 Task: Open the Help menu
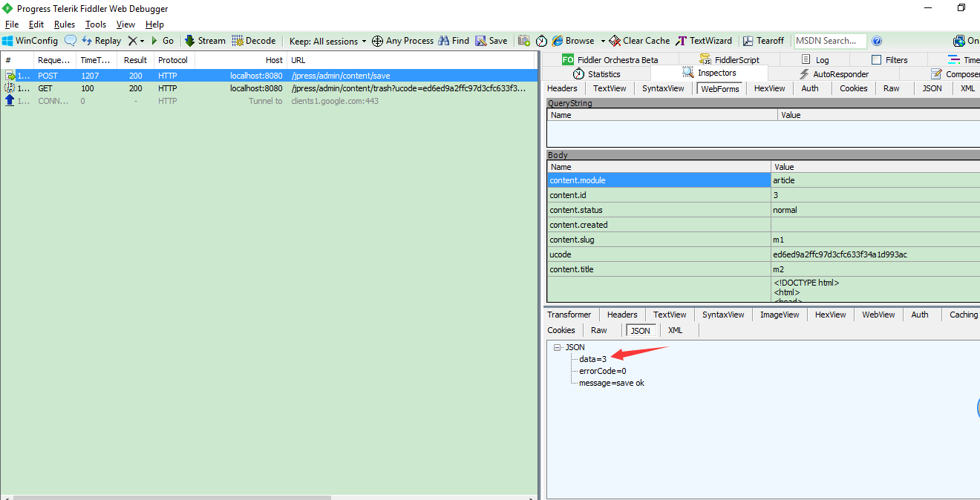click(x=154, y=24)
